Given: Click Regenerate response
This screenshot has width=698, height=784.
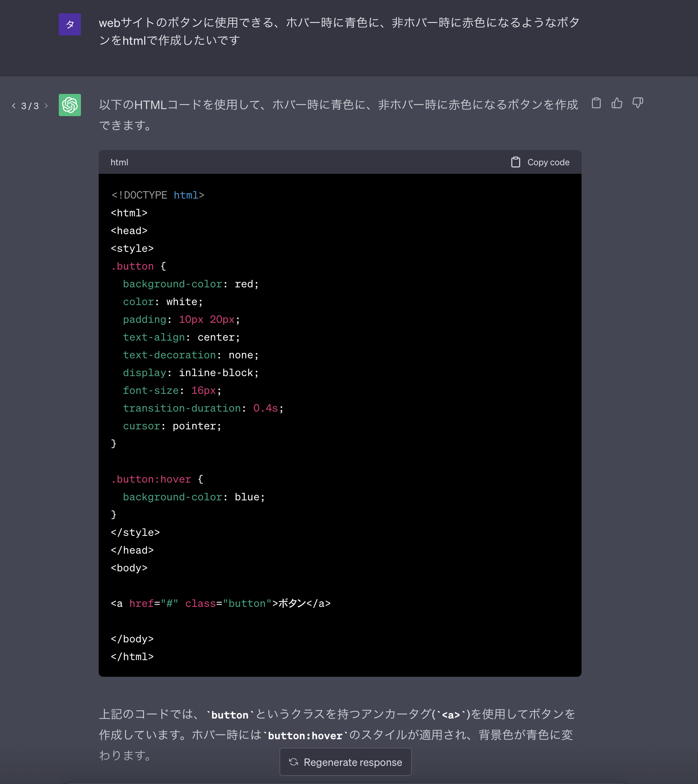Looking at the screenshot, I should (345, 762).
